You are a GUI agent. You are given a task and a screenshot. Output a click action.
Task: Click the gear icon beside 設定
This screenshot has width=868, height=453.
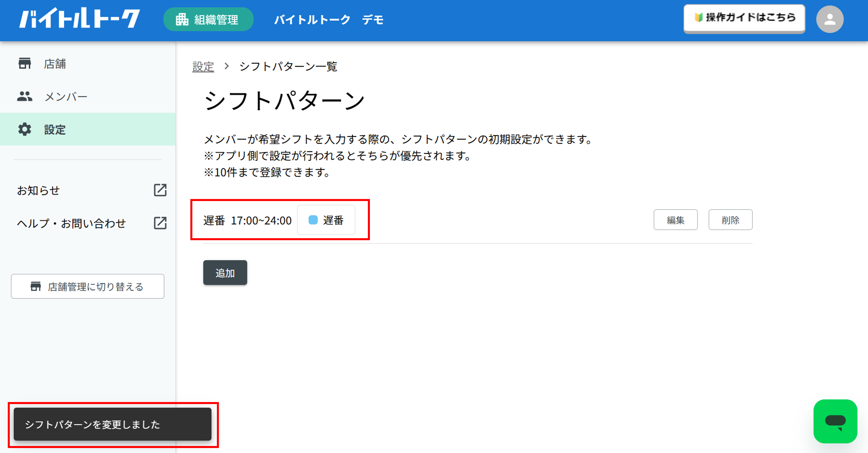point(25,129)
